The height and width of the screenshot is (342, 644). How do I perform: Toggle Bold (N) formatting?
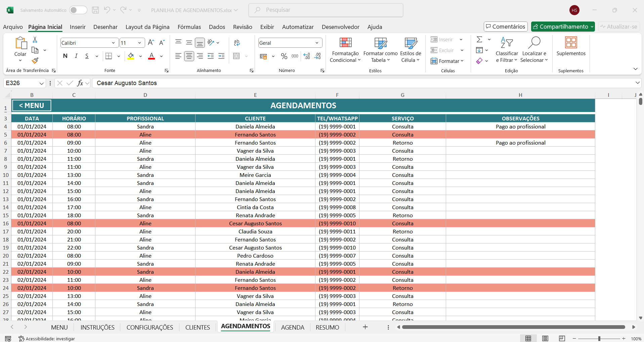coord(65,56)
